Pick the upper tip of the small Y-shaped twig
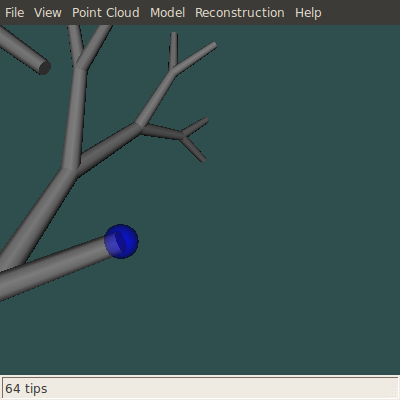 coord(206,120)
